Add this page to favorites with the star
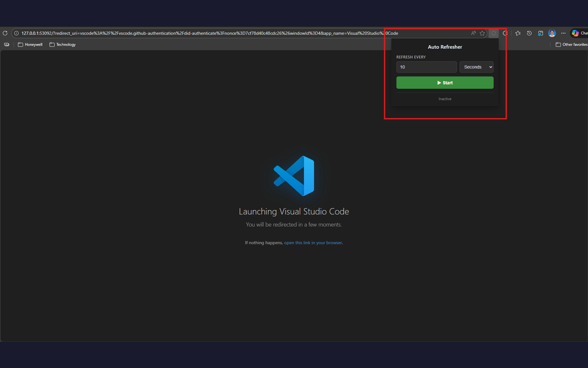The width and height of the screenshot is (588, 368). click(482, 33)
